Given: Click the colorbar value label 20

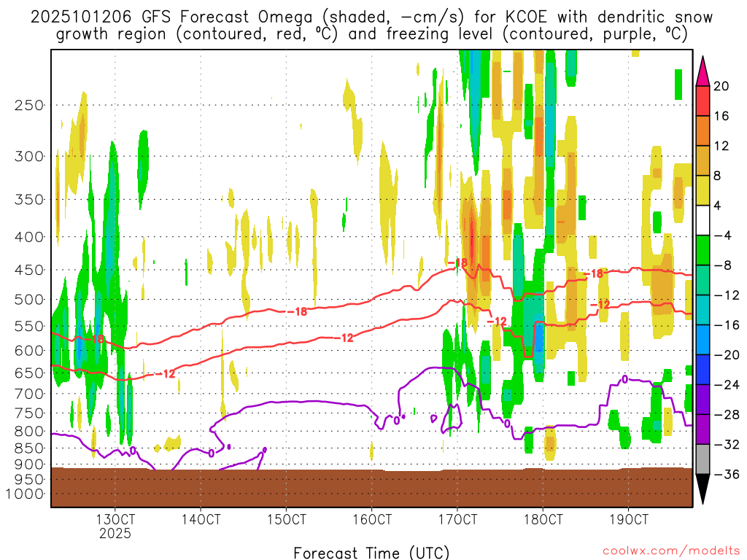Looking at the screenshot, I should (x=721, y=86).
